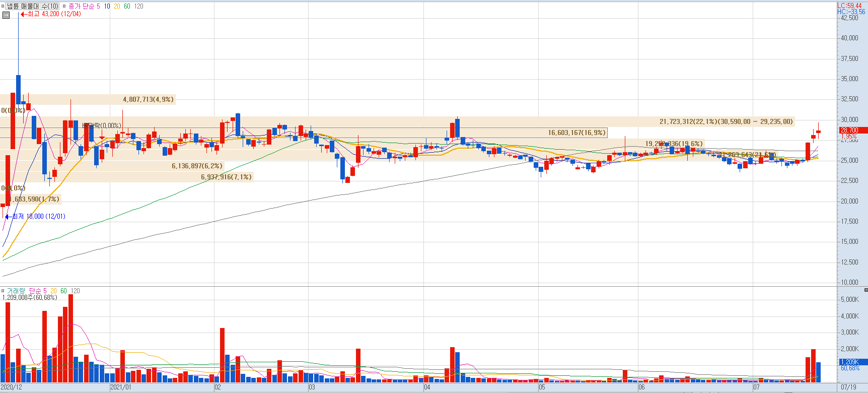Click the 04 month date axis label
Image resolution: width=868 pixels, height=393 pixels.
(427, 387)
